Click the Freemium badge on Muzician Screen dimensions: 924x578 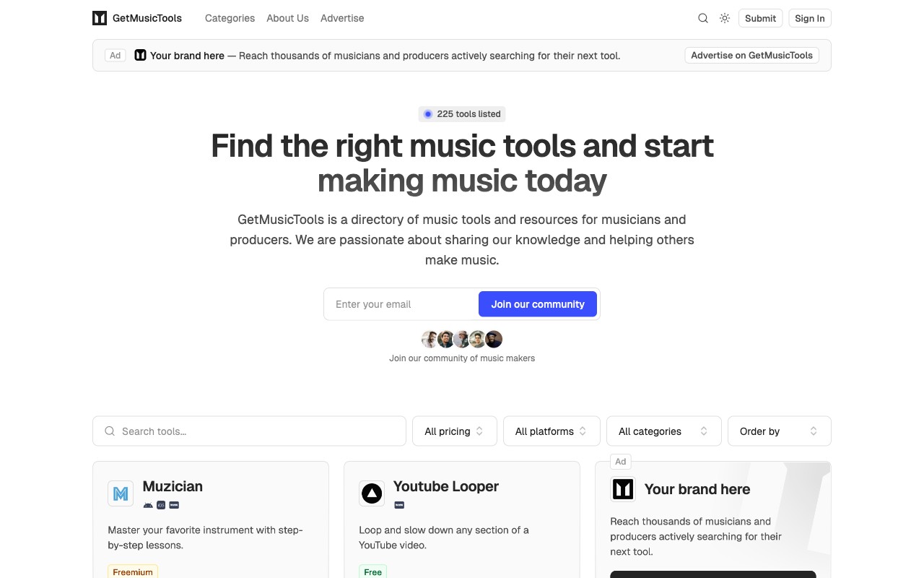(x=133, y=571)
